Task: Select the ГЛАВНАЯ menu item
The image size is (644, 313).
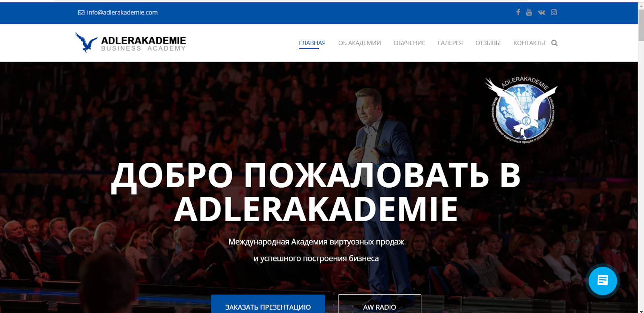Action: (312, 43)
